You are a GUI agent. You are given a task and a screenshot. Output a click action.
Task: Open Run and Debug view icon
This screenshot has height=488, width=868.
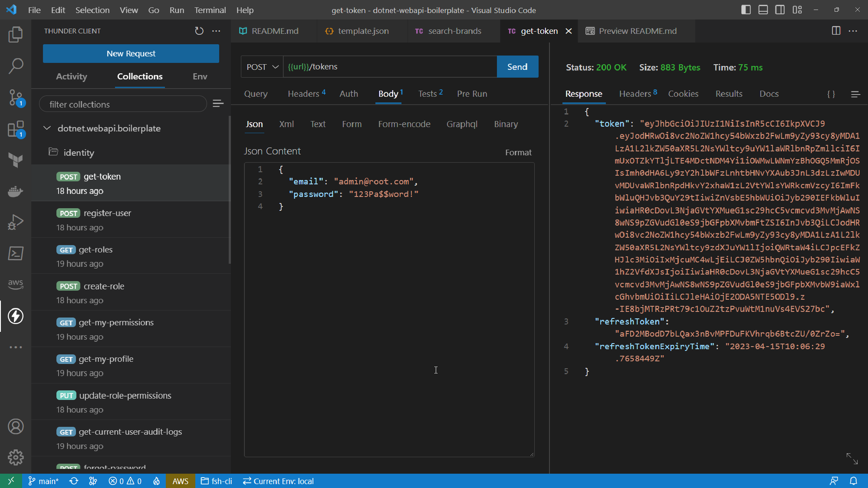[16, 222]
